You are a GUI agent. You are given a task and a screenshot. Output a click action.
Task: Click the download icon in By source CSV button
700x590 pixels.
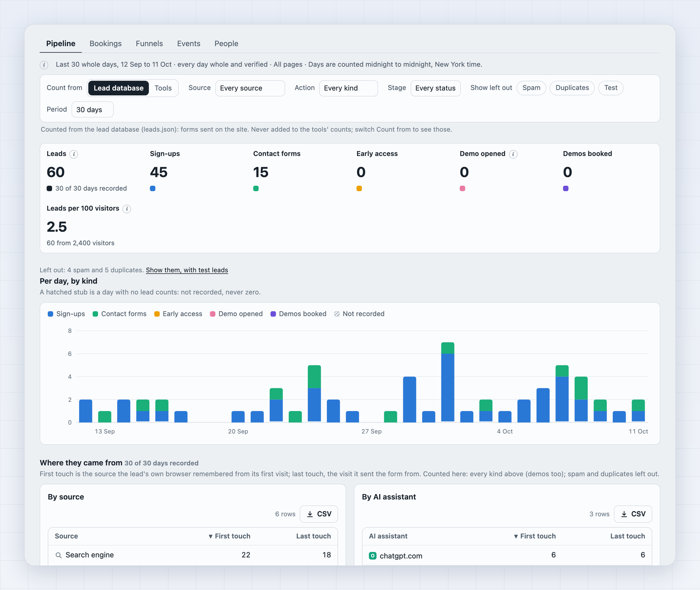click(310, 514)
